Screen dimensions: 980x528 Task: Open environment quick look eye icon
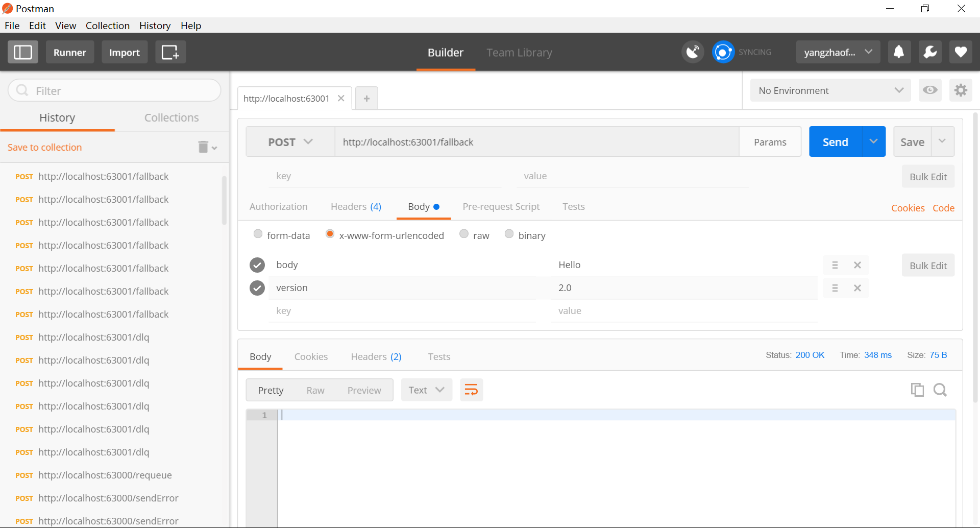pos(930,90)
